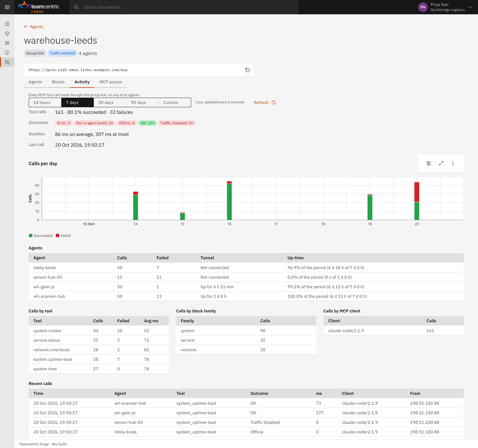The height and width of the screenshot is (448, 478).
Task: Click the PN user avatar
Action: tap(423, 7)
